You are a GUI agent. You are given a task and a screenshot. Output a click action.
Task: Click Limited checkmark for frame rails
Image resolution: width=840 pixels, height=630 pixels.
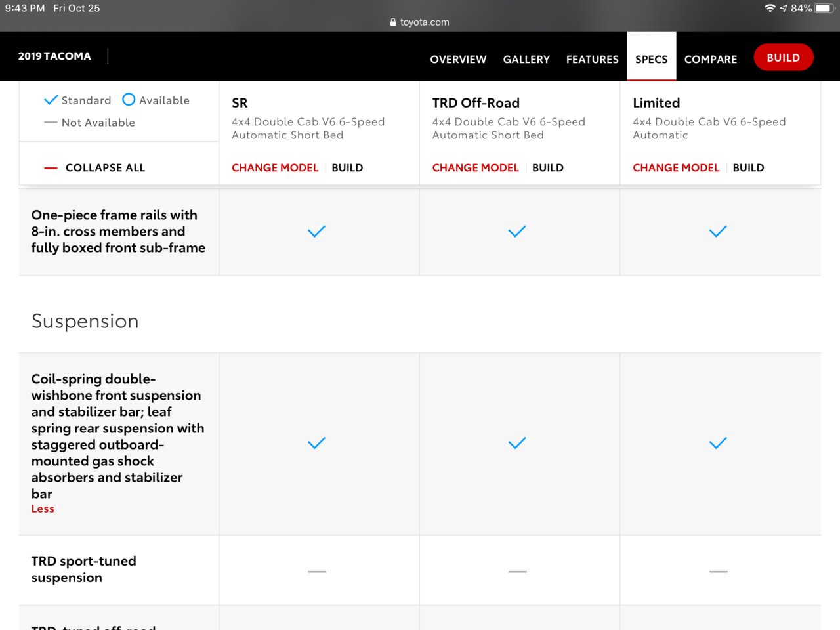718,231
